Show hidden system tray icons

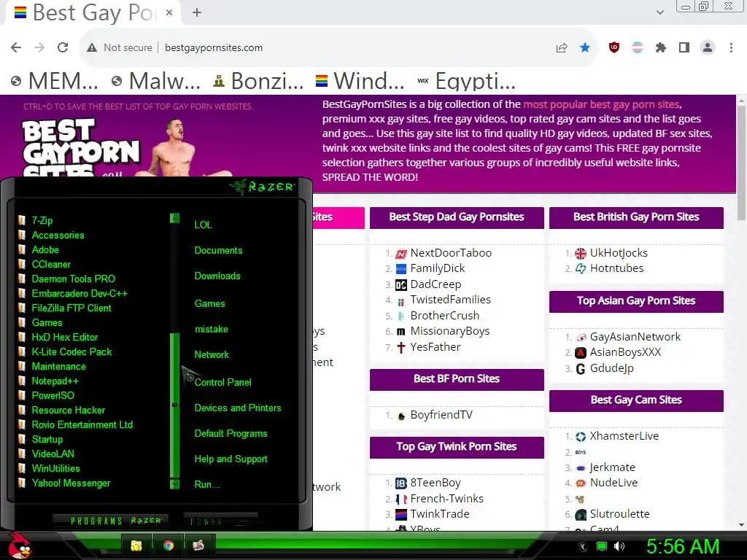coord(583,547)
